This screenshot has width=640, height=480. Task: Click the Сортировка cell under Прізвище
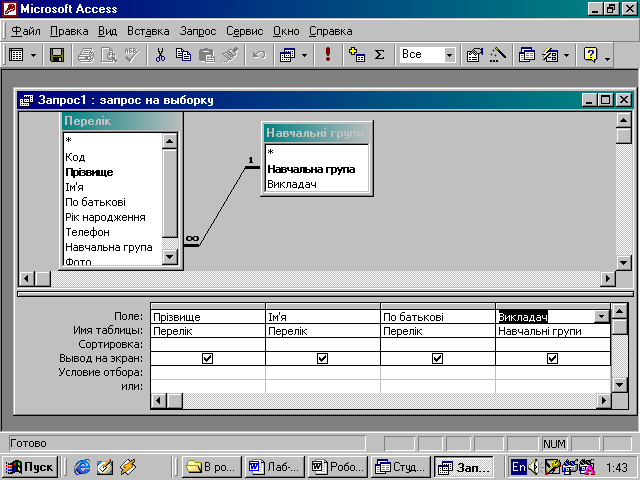pos(208,344)
